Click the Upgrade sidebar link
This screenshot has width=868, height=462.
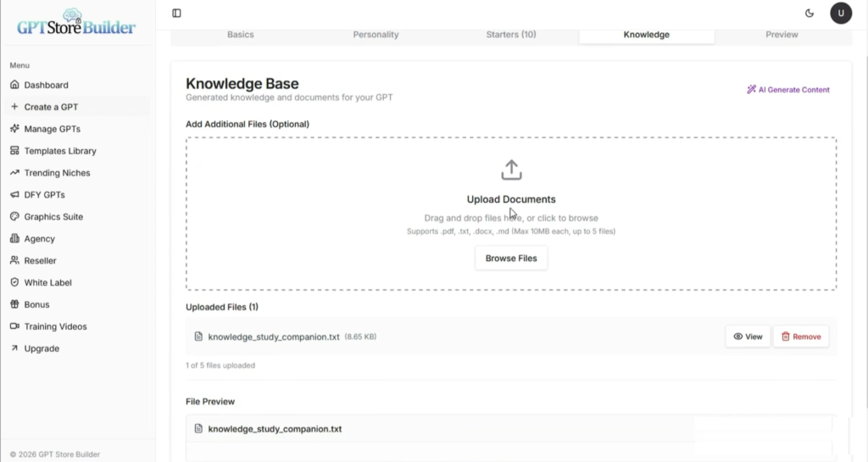pyautogui.click(x=42, y=348)
